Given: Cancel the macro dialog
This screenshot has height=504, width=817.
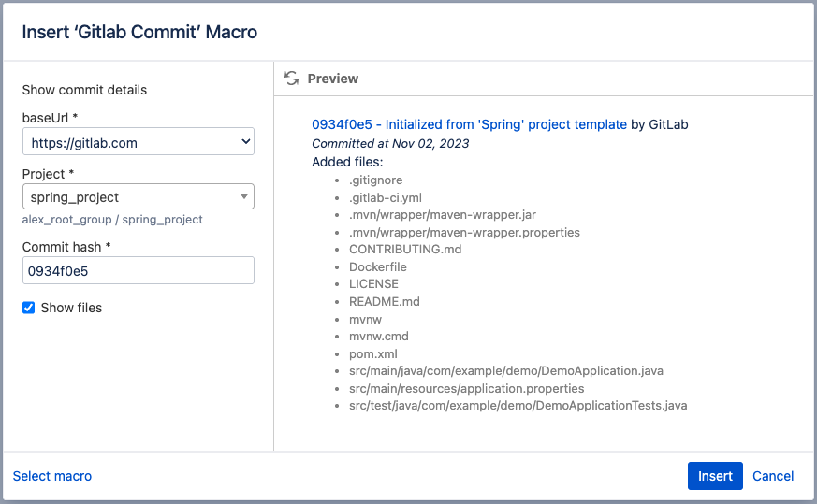Looking at the screenshot, I should [x=773, y=476].
